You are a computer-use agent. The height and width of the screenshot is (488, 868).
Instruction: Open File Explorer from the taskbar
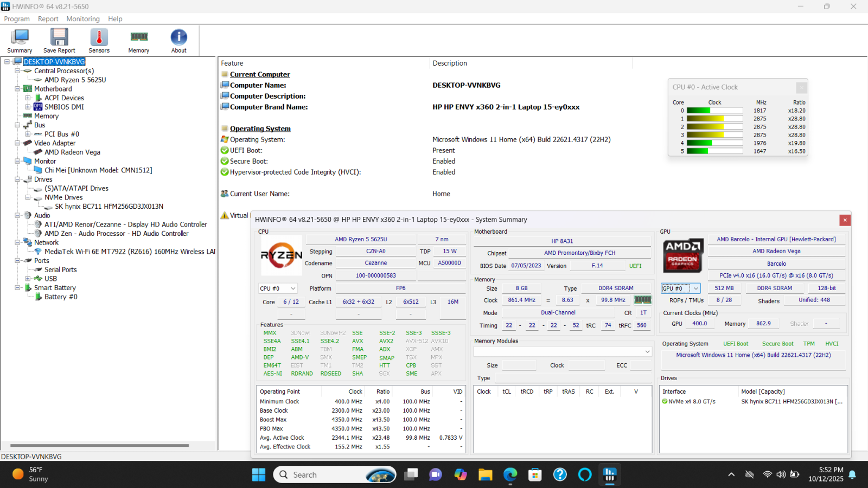pyautogui.click(x=485, y=475)
